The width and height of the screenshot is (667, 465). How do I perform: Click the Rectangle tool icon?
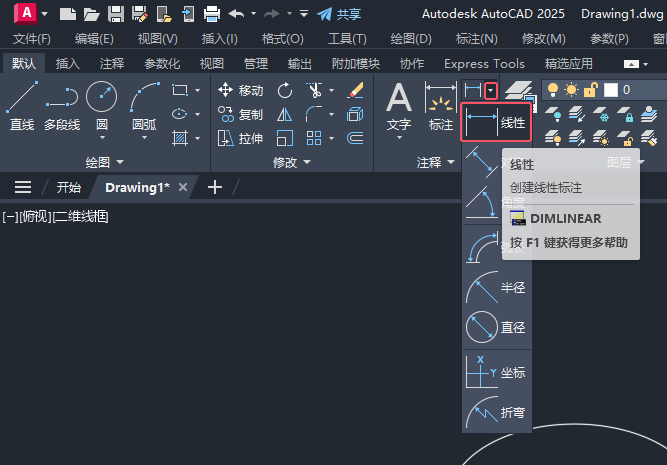[180, 90]
